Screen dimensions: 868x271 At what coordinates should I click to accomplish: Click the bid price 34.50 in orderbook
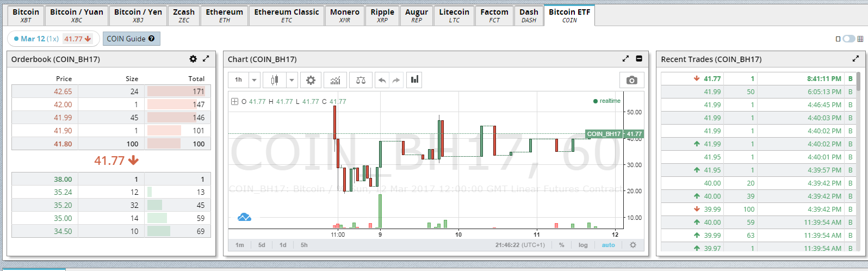tap(63, 231)
